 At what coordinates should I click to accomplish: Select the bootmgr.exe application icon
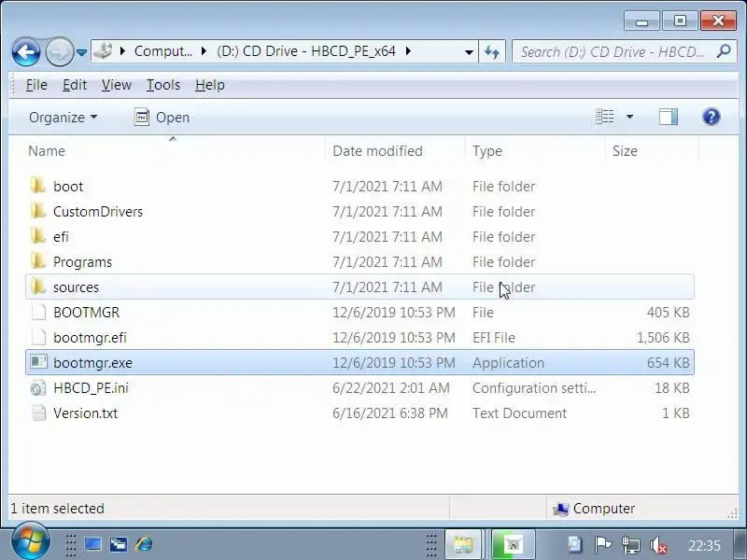click(38, 362)
